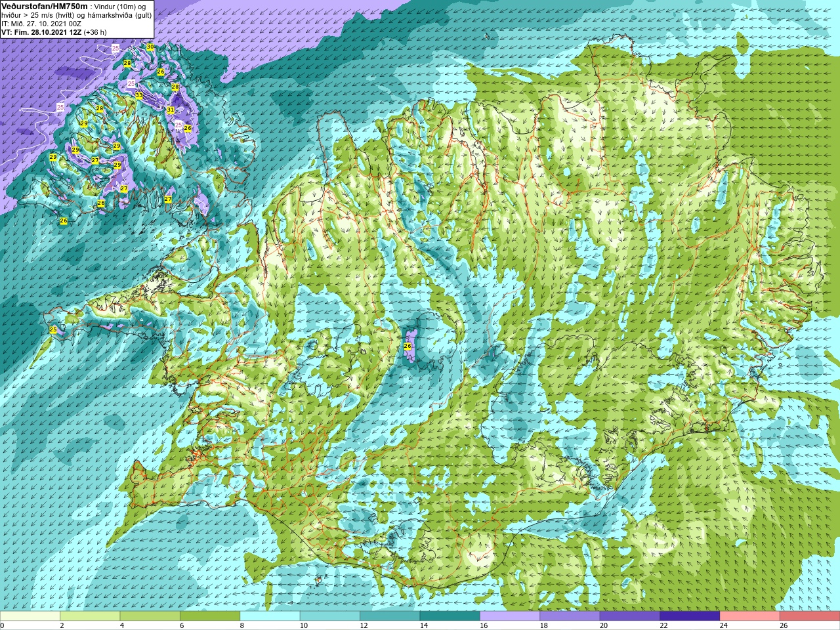This screenshot has width=840, height=630.
Task: Click the legend tick label "4"
Action: (x=122, y=626)
